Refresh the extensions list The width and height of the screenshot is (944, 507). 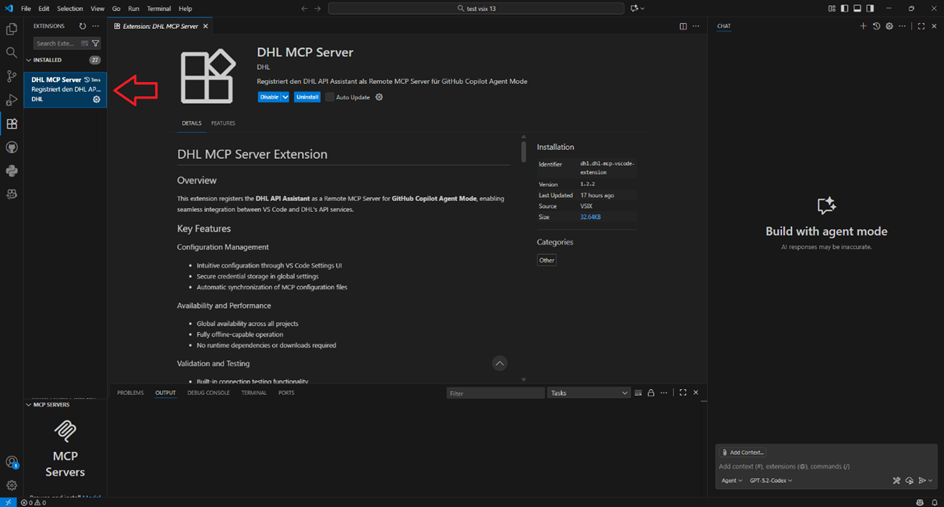point(82,26)
